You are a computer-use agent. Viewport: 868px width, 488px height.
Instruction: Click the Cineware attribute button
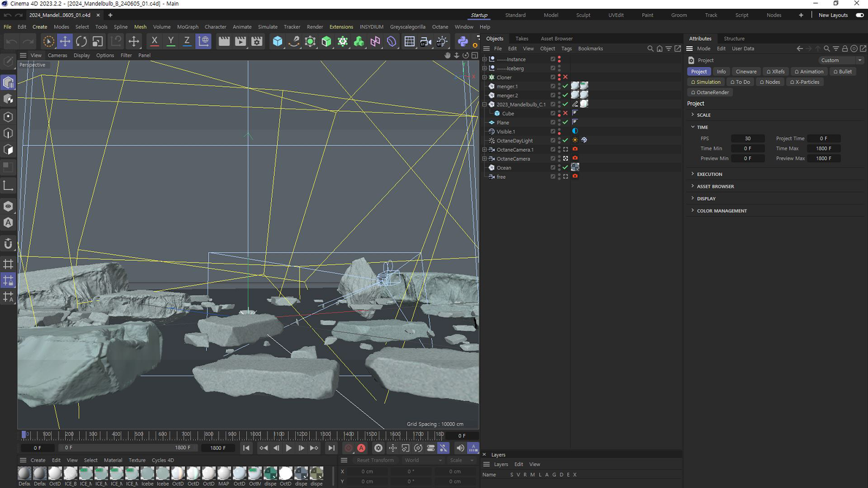tap(745, 72)
